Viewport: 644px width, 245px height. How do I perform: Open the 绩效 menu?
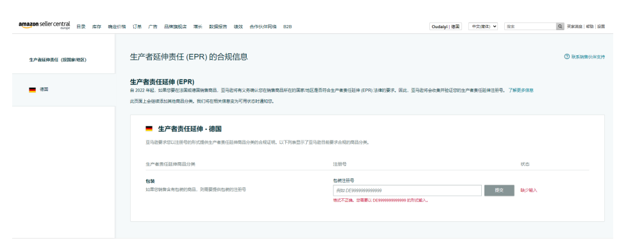[238, 27]
